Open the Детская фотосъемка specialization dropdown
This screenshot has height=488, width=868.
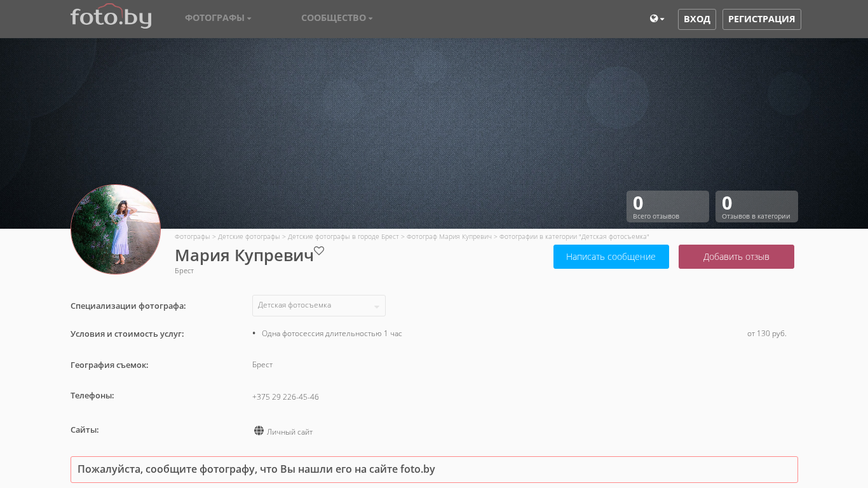pos(318,306)
